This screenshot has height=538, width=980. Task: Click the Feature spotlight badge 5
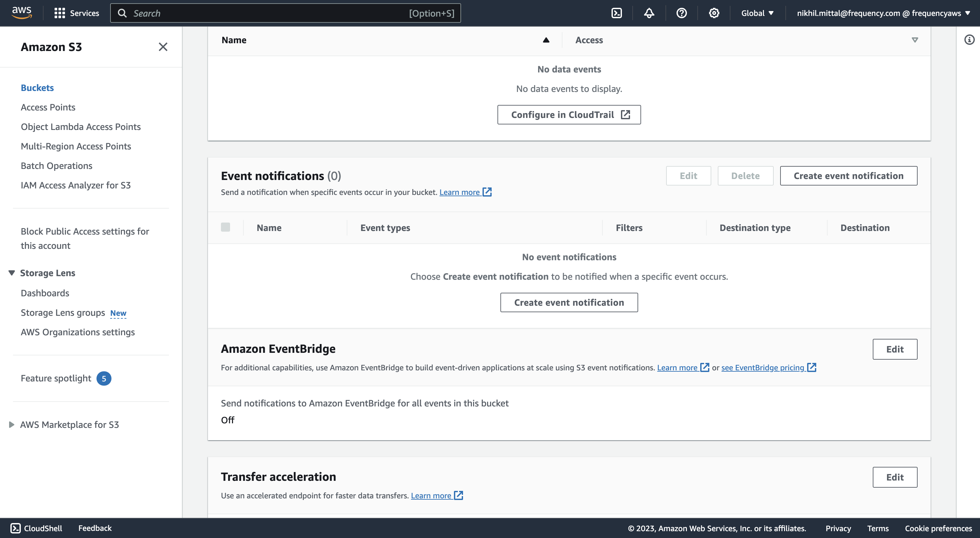coord(104,378)
